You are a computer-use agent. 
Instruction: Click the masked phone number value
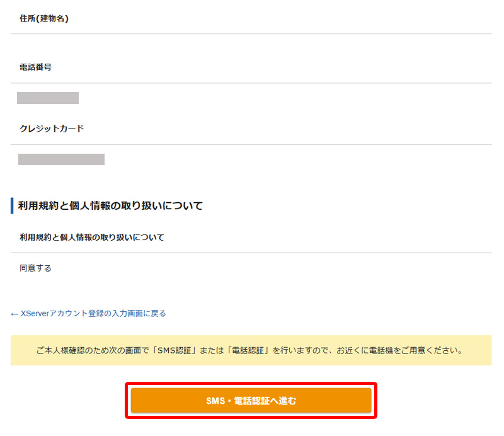pyautogui.click(x=48, y=98)
